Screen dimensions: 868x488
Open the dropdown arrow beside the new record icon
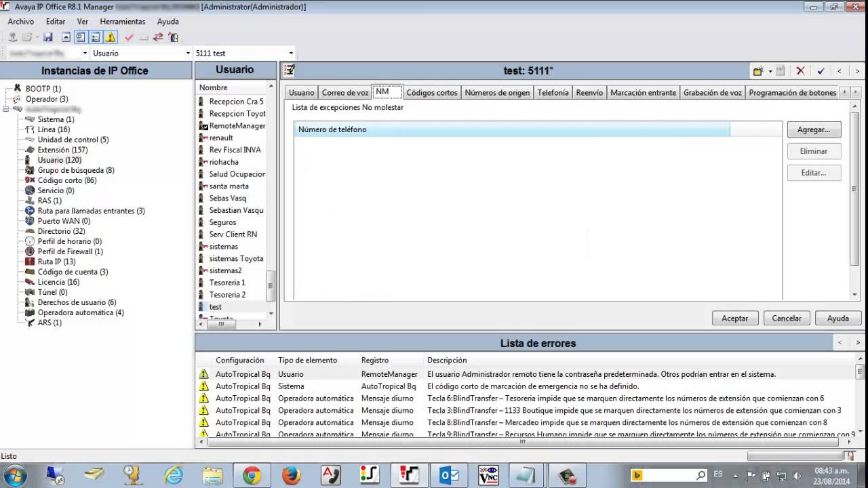coord(770,70)
